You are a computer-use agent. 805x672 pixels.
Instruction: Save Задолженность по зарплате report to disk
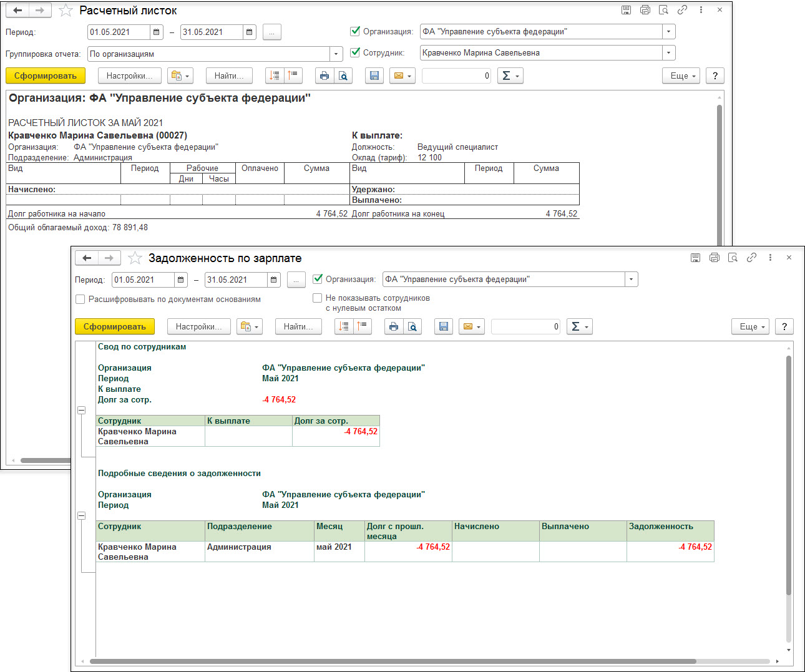(x=444, y=326)
